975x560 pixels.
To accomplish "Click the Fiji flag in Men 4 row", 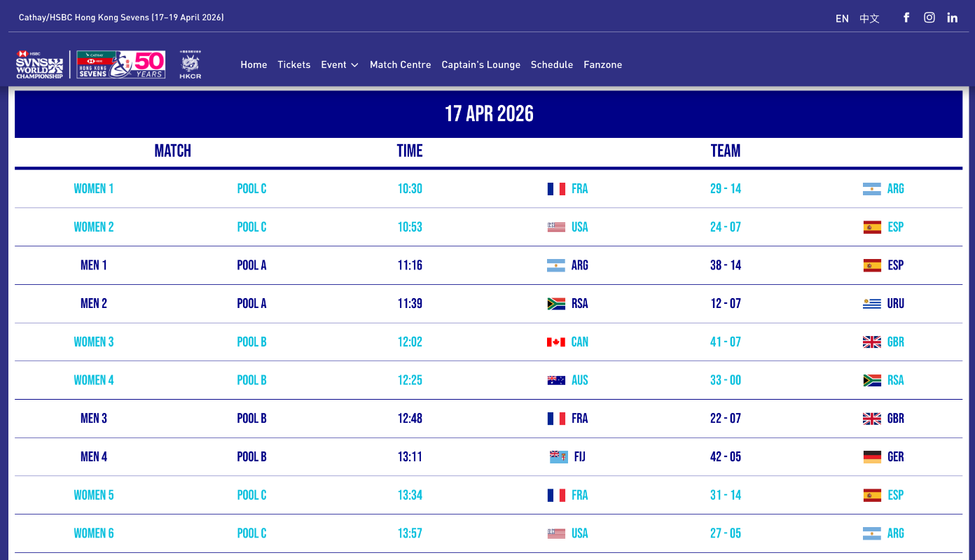I will [x=558, y=457].
